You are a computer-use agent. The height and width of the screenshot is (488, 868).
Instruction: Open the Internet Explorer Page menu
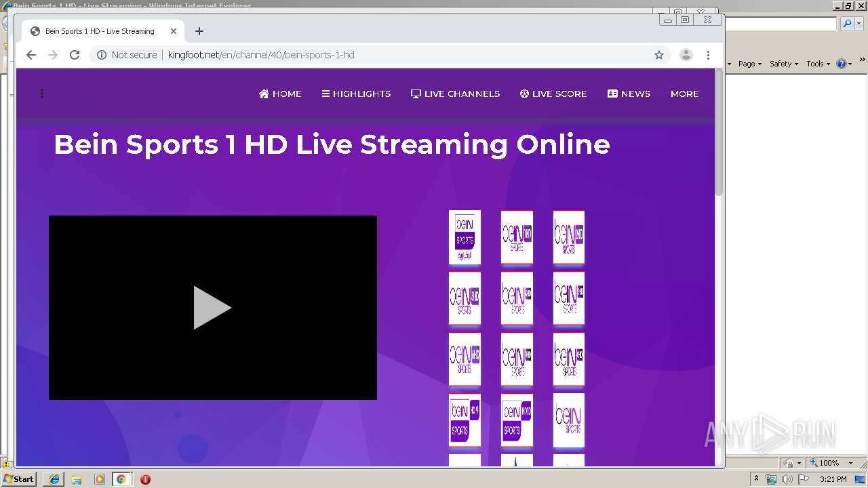coord(749,64)
